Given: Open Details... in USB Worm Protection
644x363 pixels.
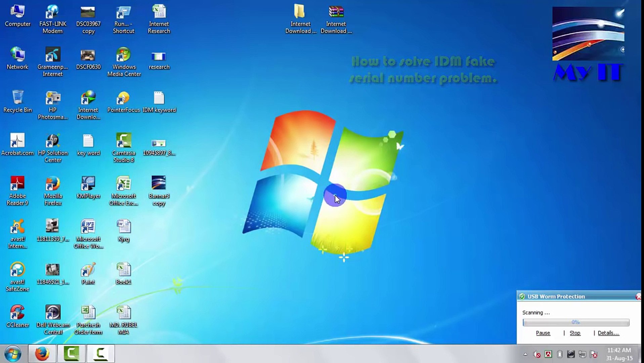Looking at the screenshot, I should tap(608, 333).
